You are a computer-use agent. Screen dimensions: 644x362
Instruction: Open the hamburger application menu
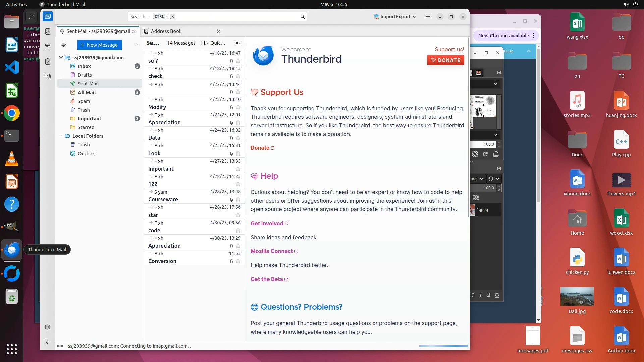coord(428,17)
